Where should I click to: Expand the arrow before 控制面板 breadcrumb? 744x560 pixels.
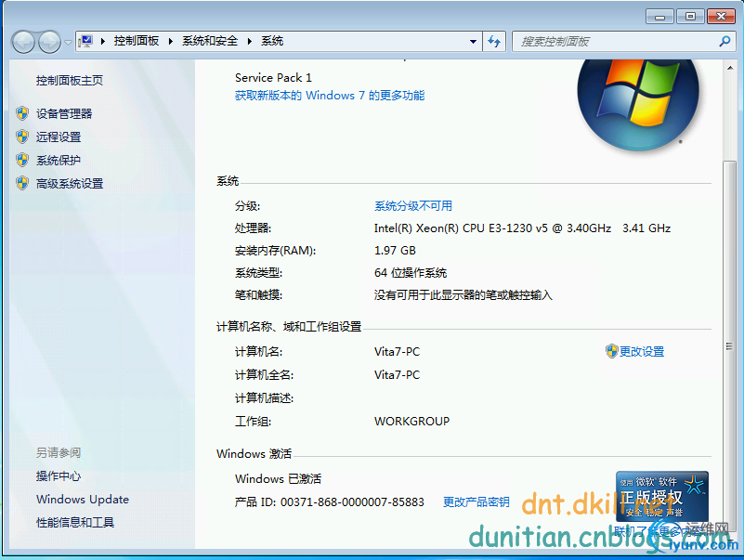pyautogui.click(x=102, y=41)
